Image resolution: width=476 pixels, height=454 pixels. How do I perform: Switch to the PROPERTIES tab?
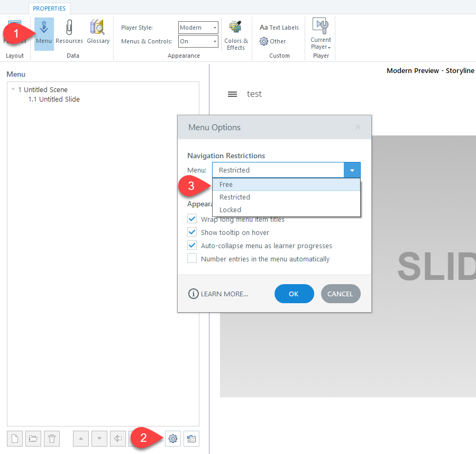pyautogui.click(x=49, y=8)
